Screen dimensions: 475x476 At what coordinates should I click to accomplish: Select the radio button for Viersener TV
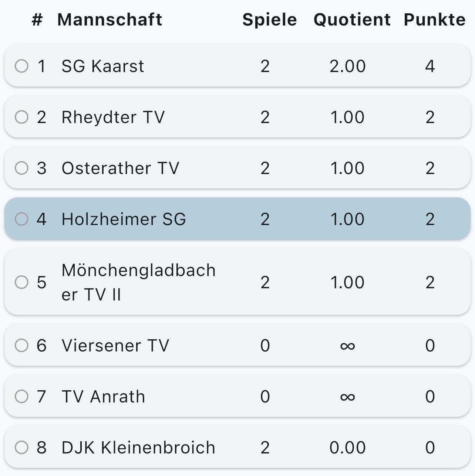(21, 346)
